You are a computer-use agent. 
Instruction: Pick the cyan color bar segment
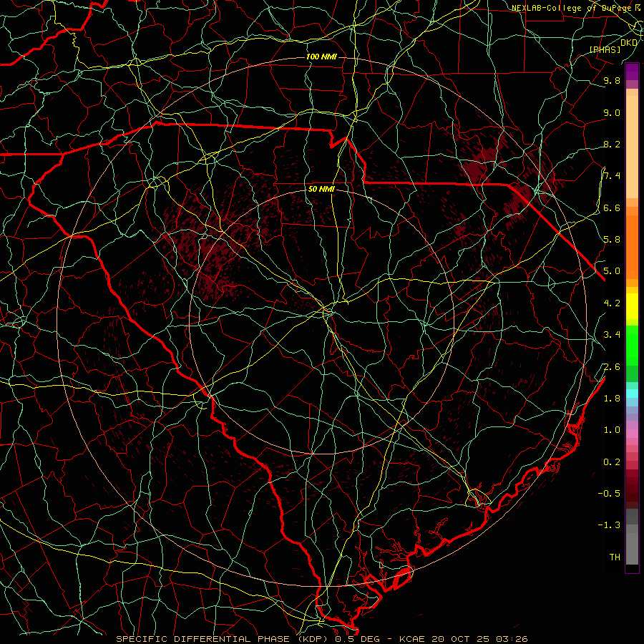tap(632, 394)
